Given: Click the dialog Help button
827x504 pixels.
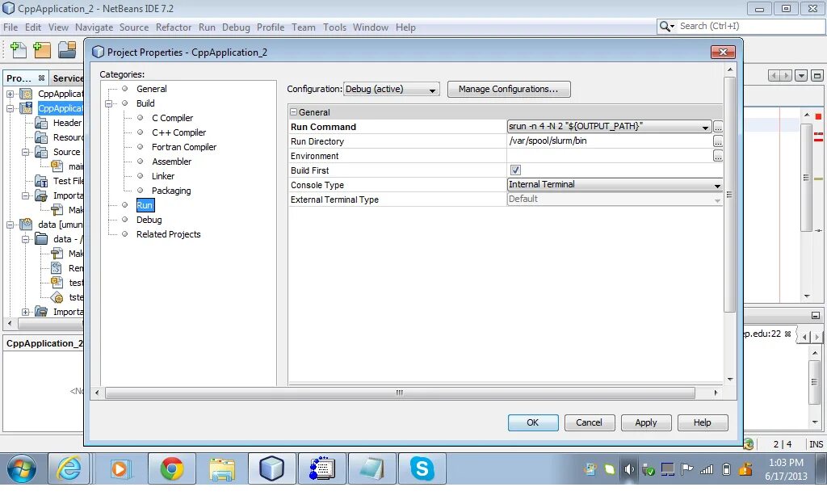Looking at the screenshot, I should [702, 422].
